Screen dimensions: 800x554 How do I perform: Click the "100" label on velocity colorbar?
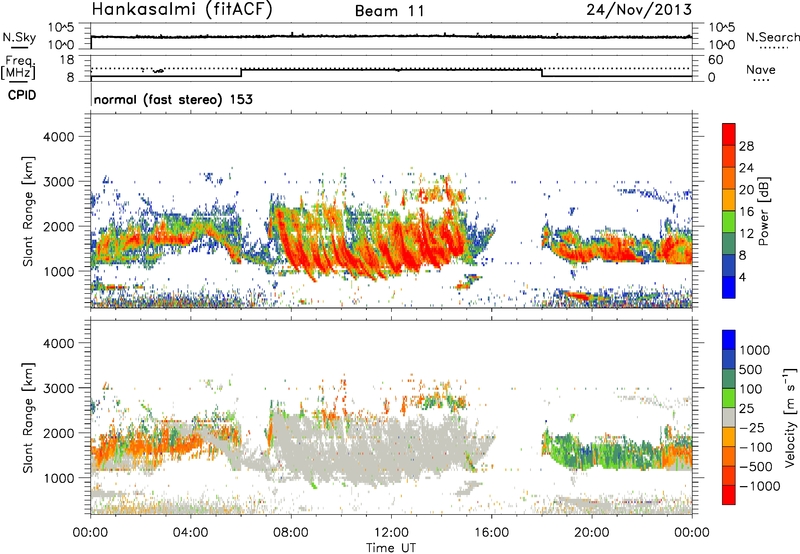pos(750,389)
